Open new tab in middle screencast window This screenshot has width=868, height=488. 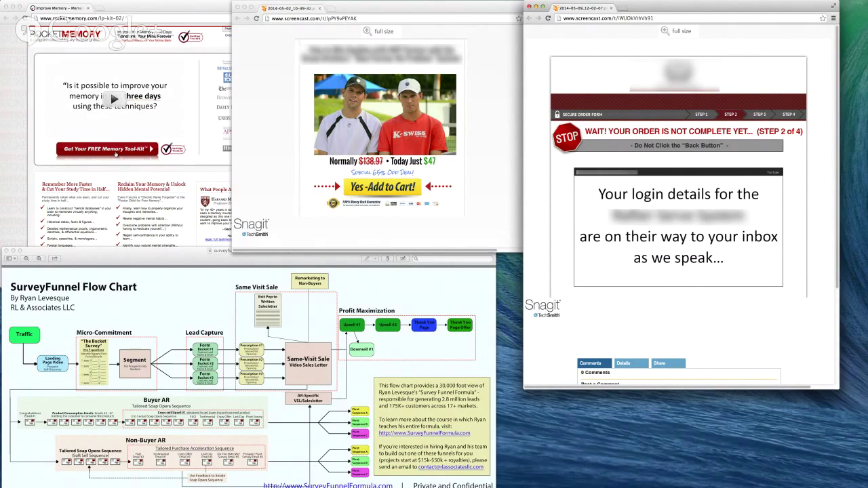tap(332, 9)
